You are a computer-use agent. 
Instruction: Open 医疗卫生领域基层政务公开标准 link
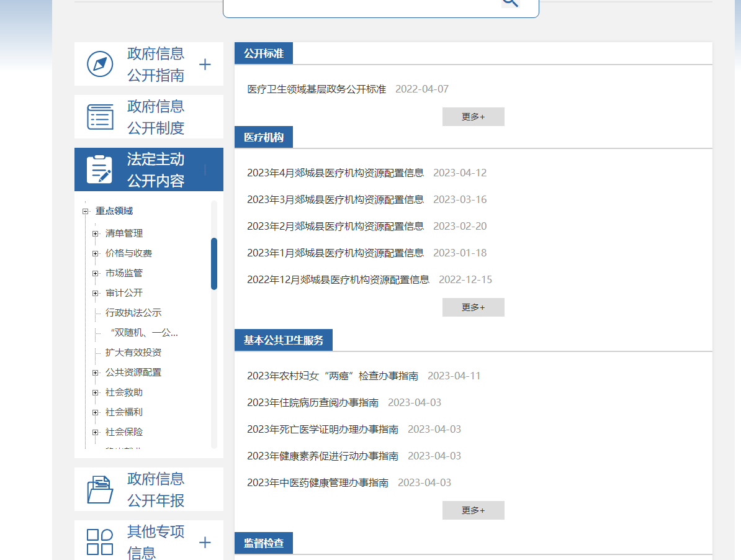tap(317, 89)
